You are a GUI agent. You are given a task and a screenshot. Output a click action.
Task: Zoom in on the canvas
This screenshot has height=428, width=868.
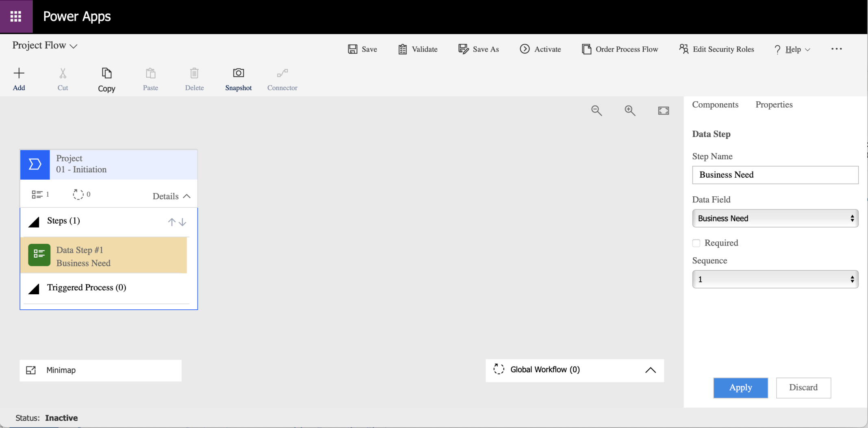(630, 111)
